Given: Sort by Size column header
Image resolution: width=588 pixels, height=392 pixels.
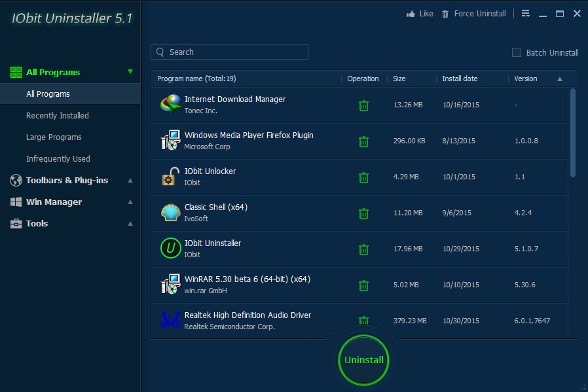Looking at the screenshot, I should coord(399,79).
